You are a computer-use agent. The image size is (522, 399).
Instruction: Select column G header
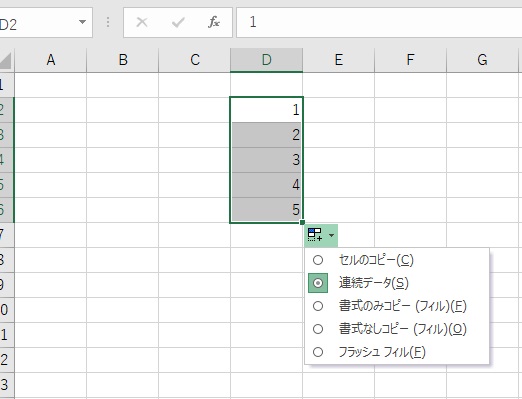coord(483,60)
